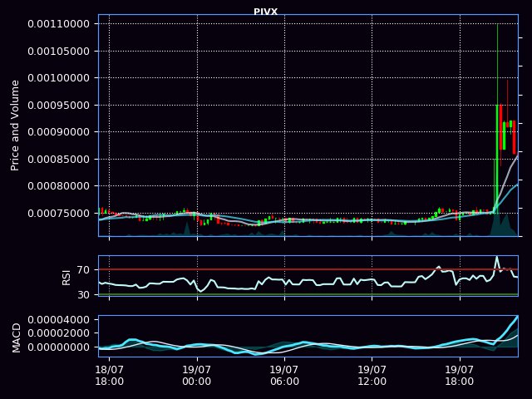Click the PIVX chart title
This screenshot has height=399, width=532.
tap(266, 12)
